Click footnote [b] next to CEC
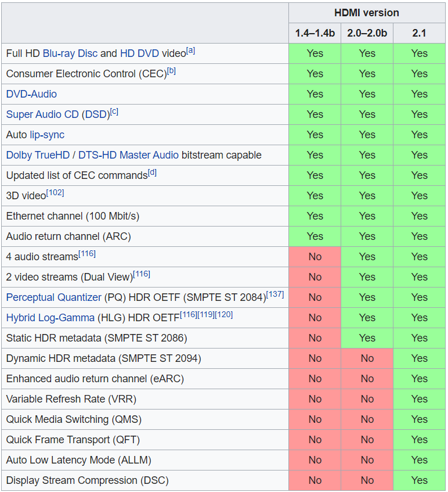 (x=171, y=71)
